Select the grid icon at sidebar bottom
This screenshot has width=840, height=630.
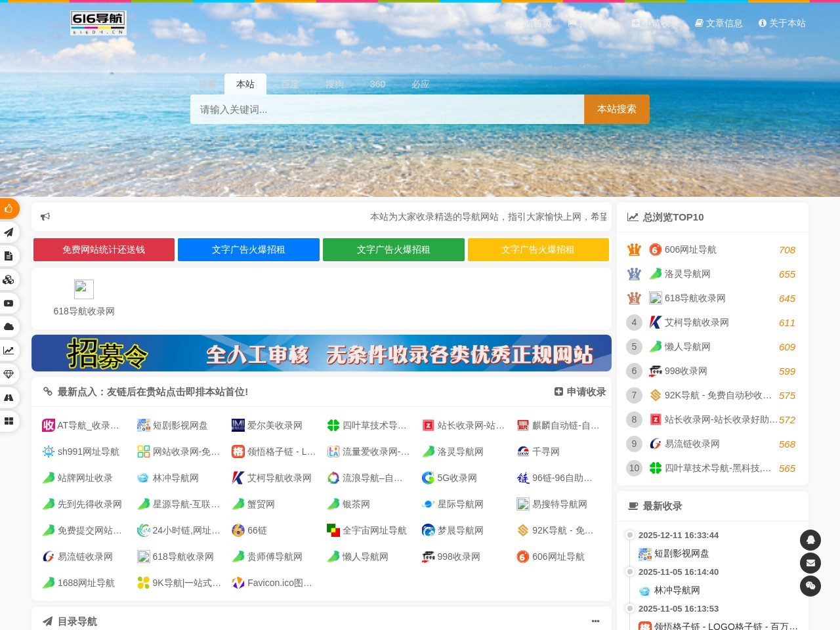[9, 421]
